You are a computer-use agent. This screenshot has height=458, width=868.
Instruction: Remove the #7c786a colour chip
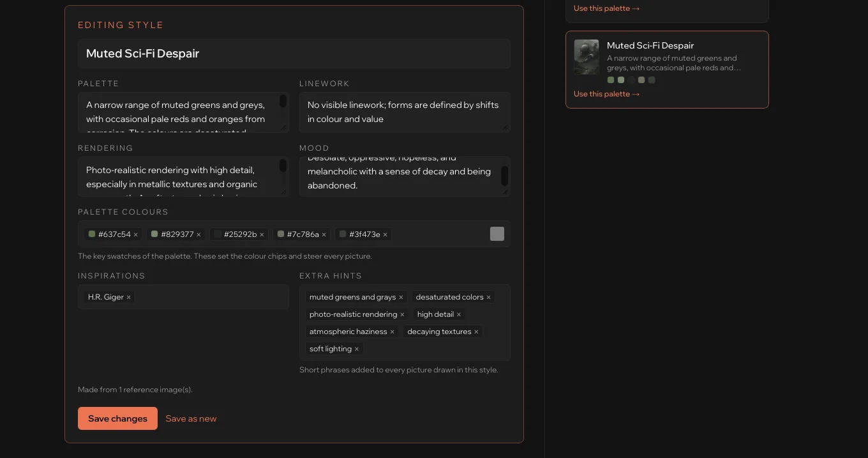coord(324,235)
